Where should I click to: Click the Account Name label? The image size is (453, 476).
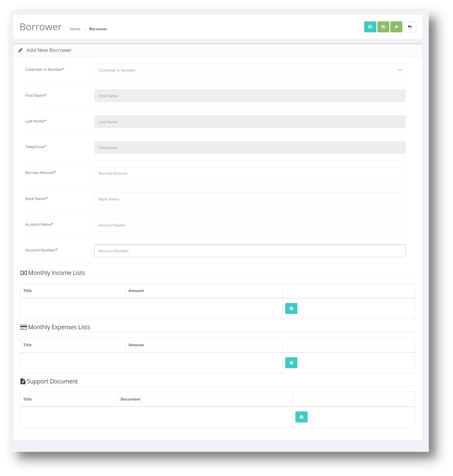tap(39, 224)
